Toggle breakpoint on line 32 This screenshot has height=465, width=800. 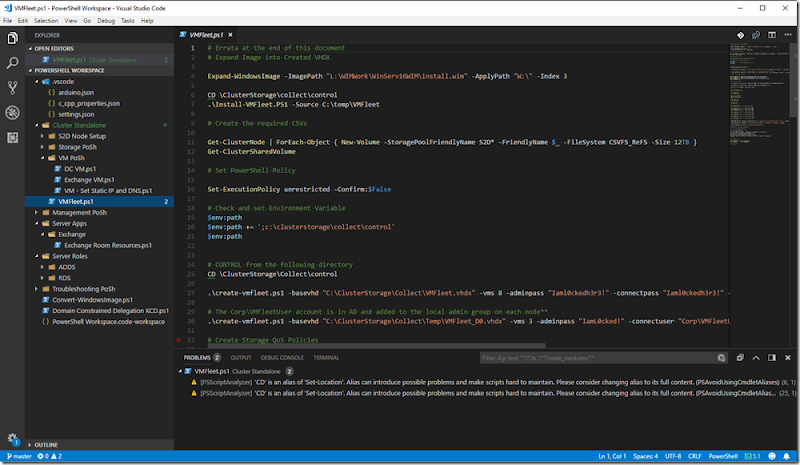pyautogui.click(x=180, y=341)
